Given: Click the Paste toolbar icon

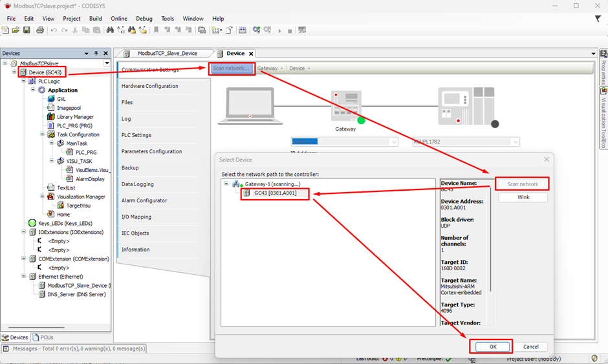Looking at the screenshot, I should click(x=96, y=30).
